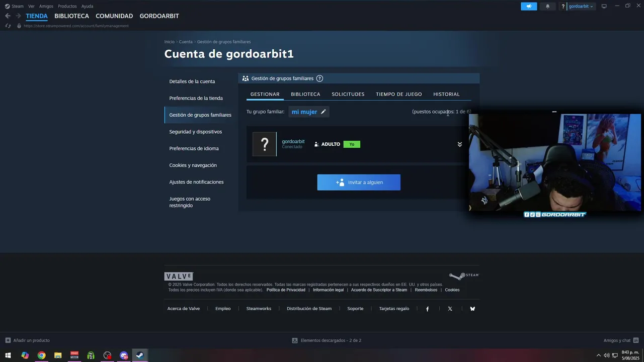The height and width of the screenshot is (362, 644).
Task: Open the Steam announcements megaphone button
Action: click(x=529, y=7)
